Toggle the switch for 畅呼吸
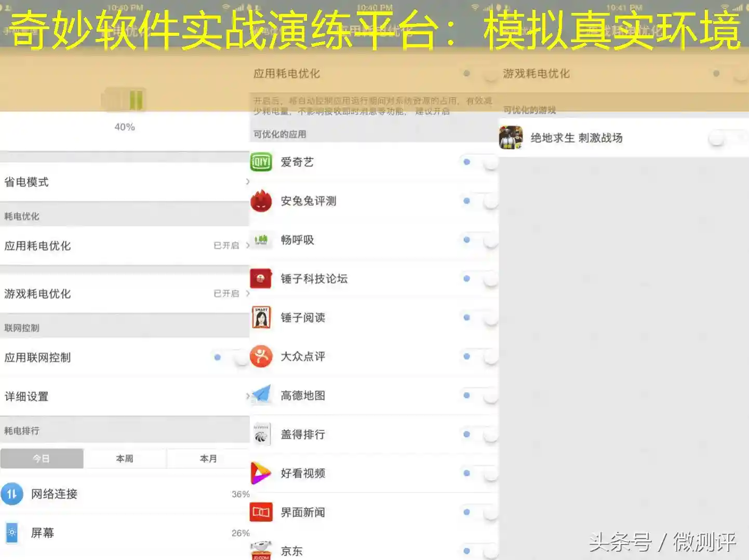Image resolution: width=749 pixels, height=560 pixels. tap(480, 240)
